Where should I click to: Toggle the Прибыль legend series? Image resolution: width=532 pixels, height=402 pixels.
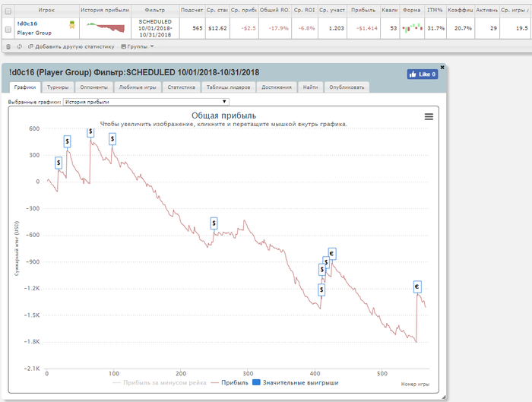230,383
